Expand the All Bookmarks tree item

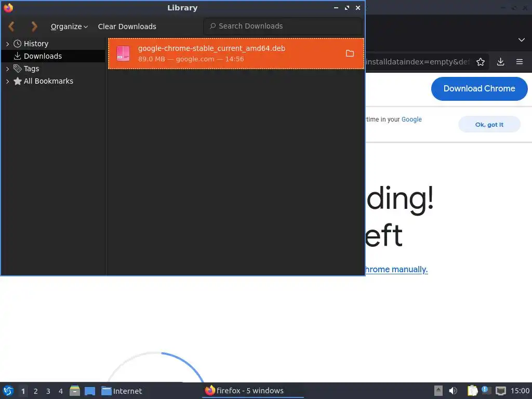(7, 82)
